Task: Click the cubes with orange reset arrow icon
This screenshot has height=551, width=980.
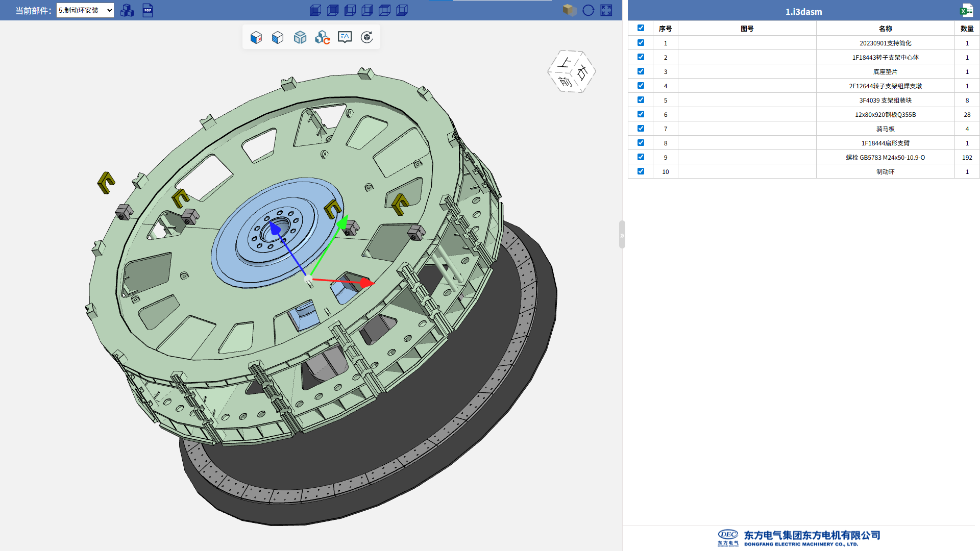Action: tap(323, 37)
